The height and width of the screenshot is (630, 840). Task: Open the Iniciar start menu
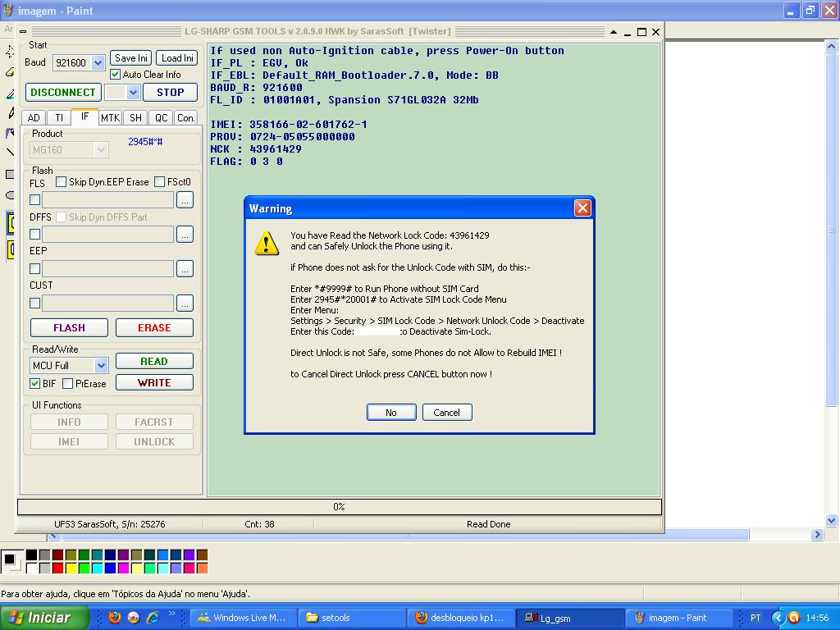click(x=44, y=618)
